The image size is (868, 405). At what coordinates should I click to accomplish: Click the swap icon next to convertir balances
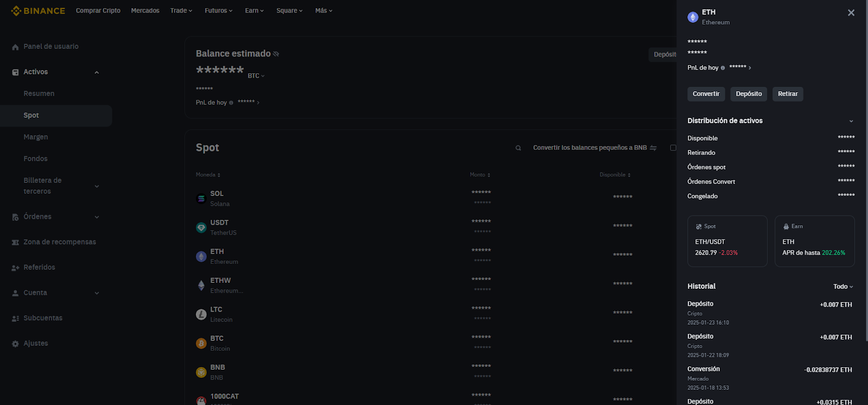coord(653,148)
